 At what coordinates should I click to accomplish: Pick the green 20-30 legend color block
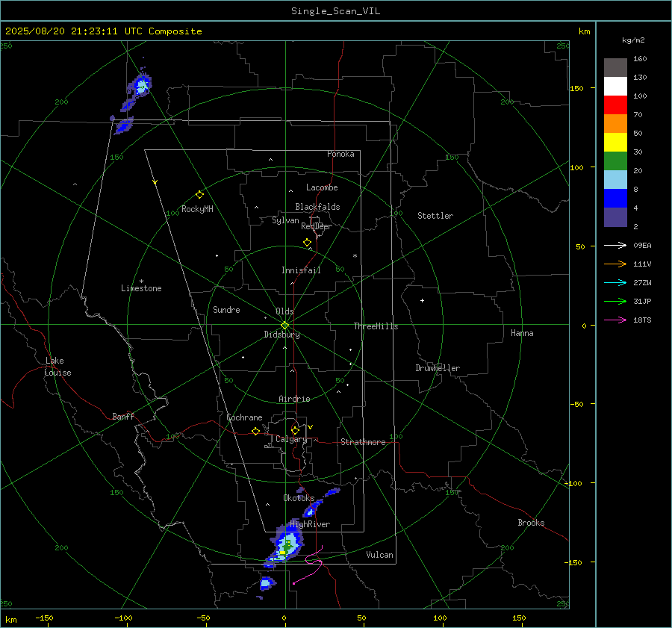click(615, 161)
